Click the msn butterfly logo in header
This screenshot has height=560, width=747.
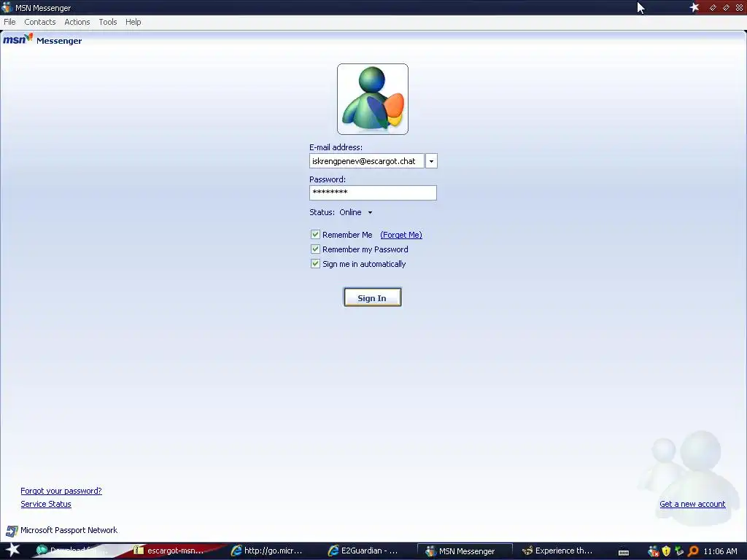click(18, 39)
